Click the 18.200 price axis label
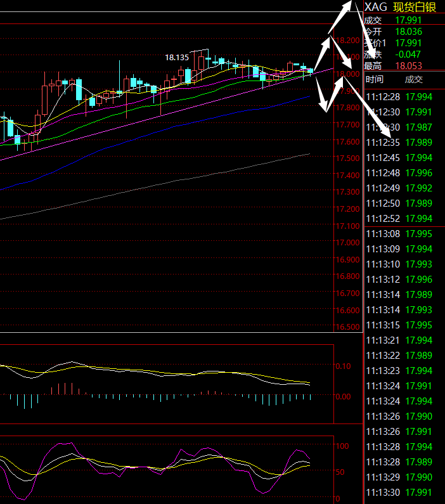The height and width of the screenshot is (504, 445). coord(348,41)
